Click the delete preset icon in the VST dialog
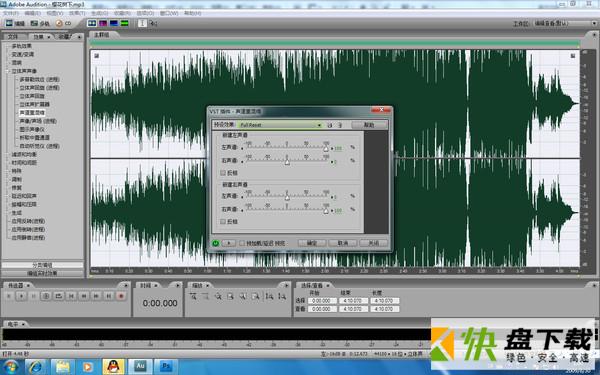 [x=340, y=125]
